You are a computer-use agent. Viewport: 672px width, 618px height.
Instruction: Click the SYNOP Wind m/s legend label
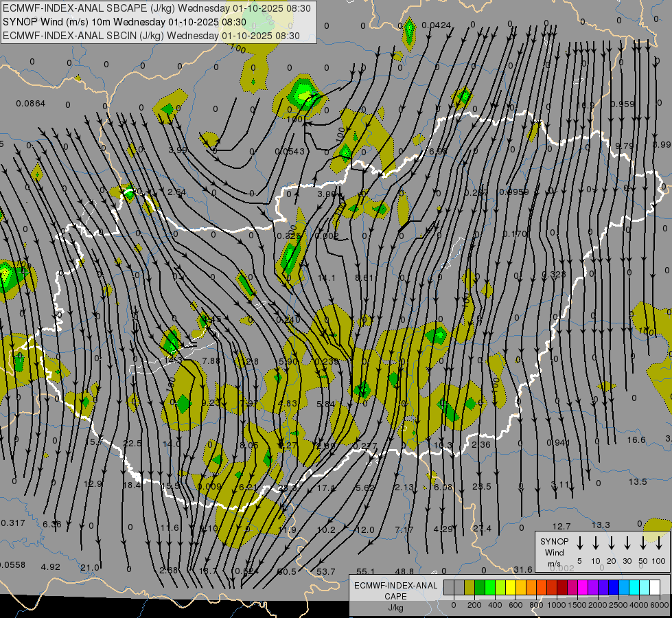click(x=554, y=552)
